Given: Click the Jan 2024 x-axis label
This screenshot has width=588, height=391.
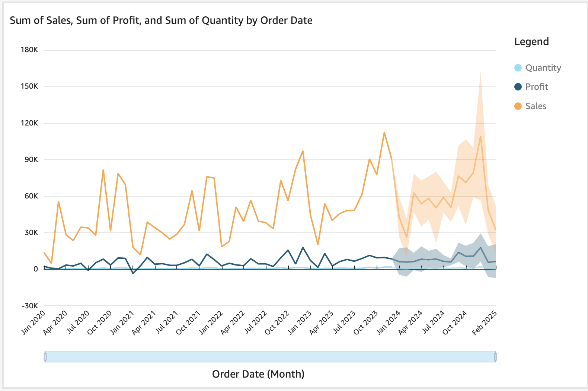Looking at the screenshot, I should (x=389, y=322).
